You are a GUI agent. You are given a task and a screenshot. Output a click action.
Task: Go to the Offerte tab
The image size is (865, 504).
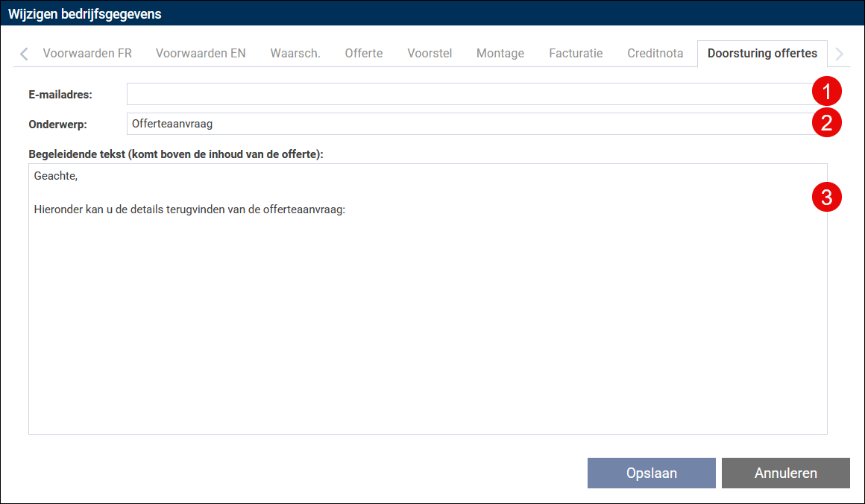click(x=364, y=54)
